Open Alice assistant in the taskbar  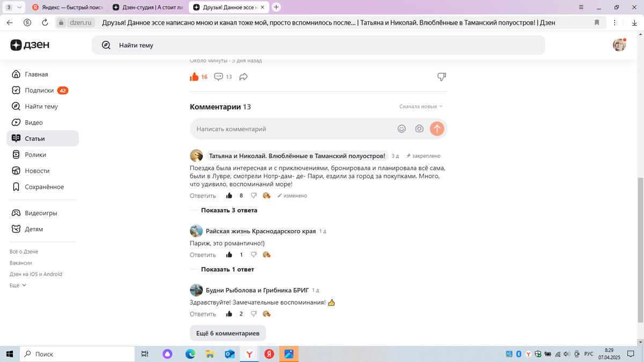167,354
